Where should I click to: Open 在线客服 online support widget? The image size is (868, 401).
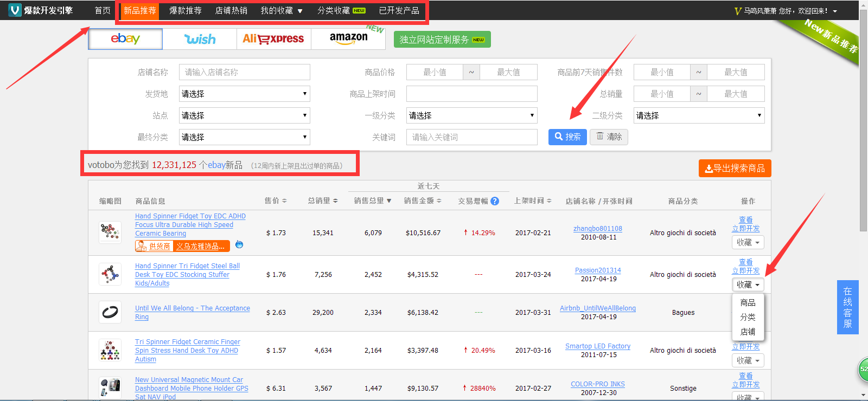click(847, 307)
